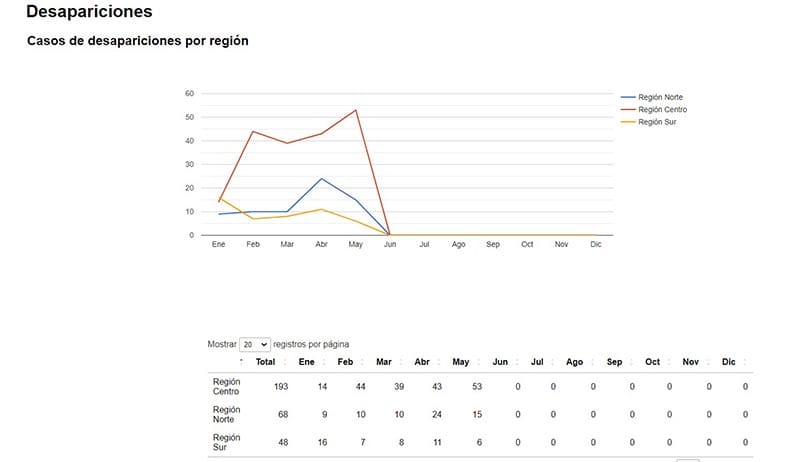Sort table by Ene column
The height and width of the screenshot is (462, 800).
point(306,362)
